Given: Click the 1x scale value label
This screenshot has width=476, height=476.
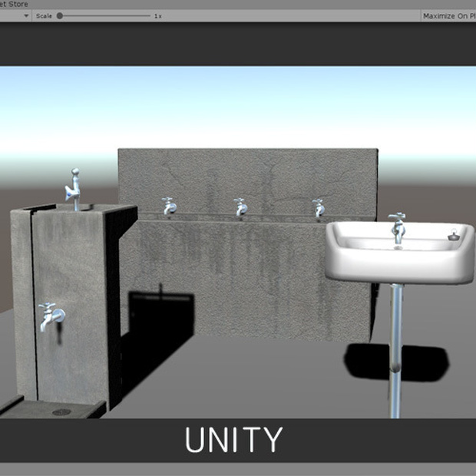Looking at the screenshot, I should click(158, 16).
